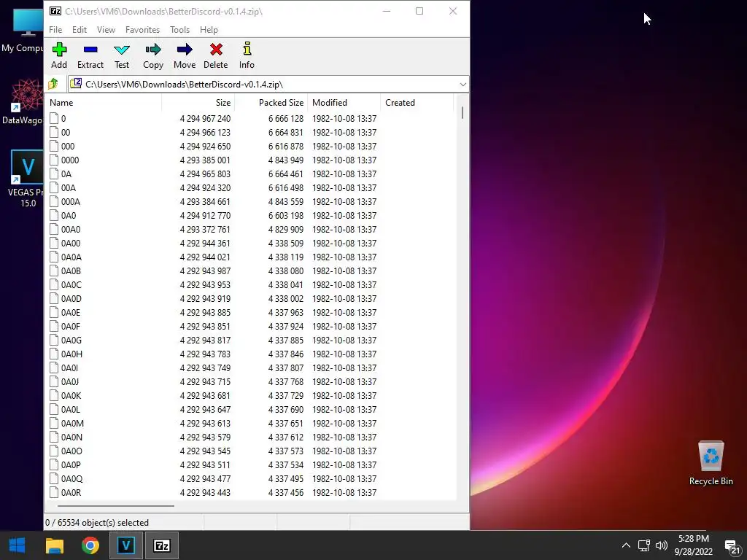Show hidden system tray icons

(x=626, y=545)
